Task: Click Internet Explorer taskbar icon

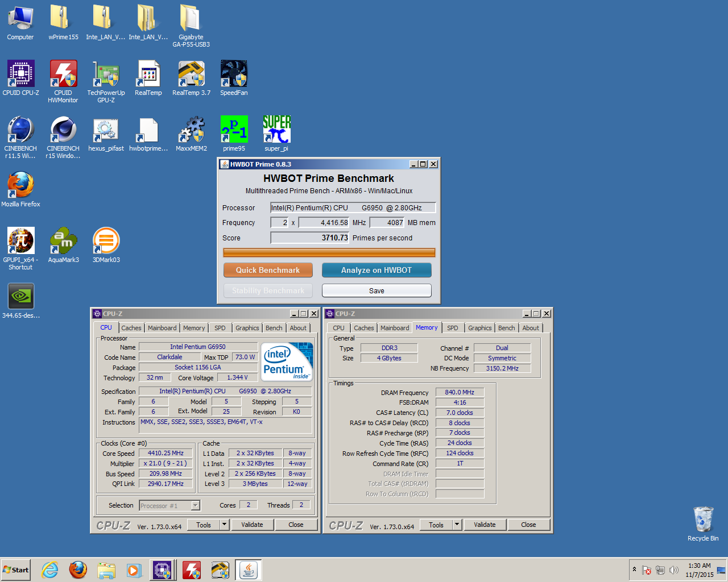Action: (x=50, y=570)
